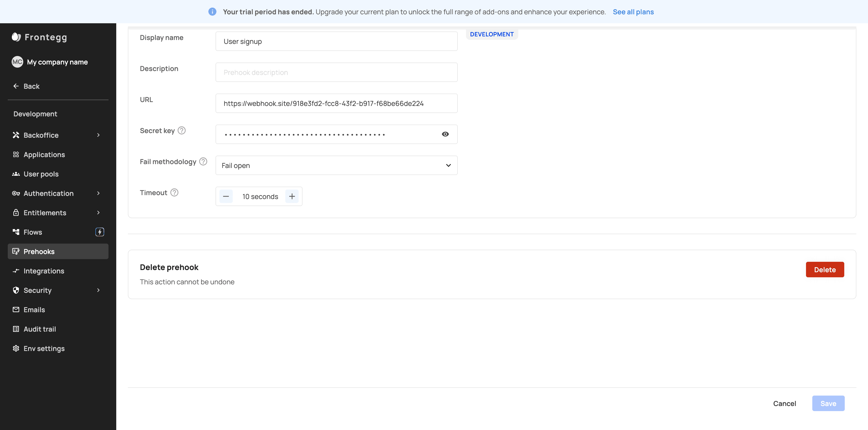This screenshot has height=430, width=868.
Task: Click the Secret key help icon
Action: point(182,130)
